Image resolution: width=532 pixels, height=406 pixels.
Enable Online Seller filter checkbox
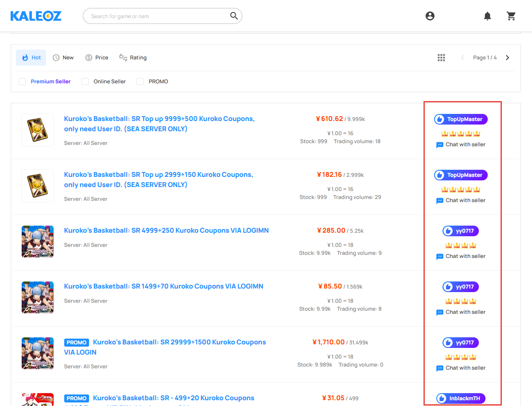pyautogui.click(x=85, y=82)
